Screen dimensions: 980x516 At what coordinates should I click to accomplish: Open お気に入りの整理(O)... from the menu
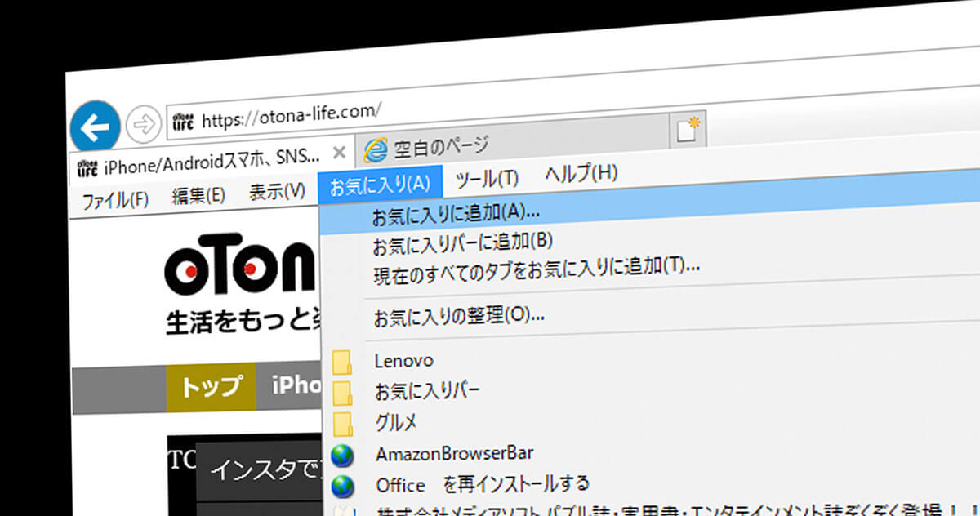459,316
